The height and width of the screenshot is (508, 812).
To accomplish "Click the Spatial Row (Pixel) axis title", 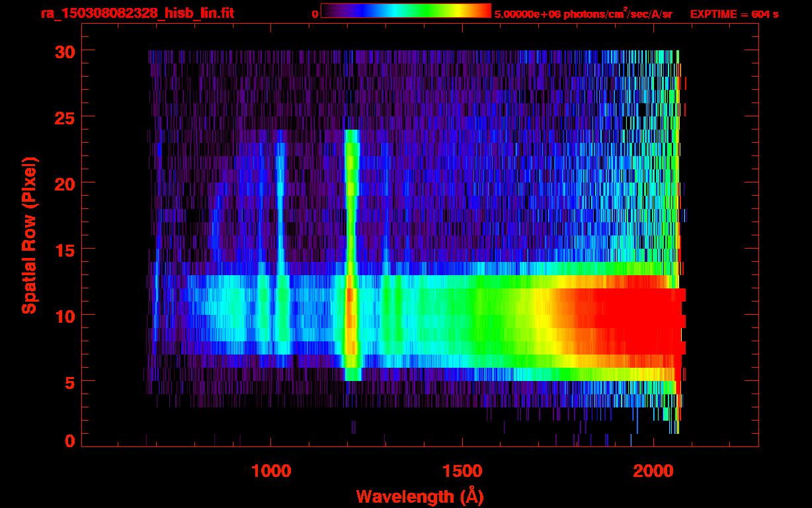I will tap(29, 235).
